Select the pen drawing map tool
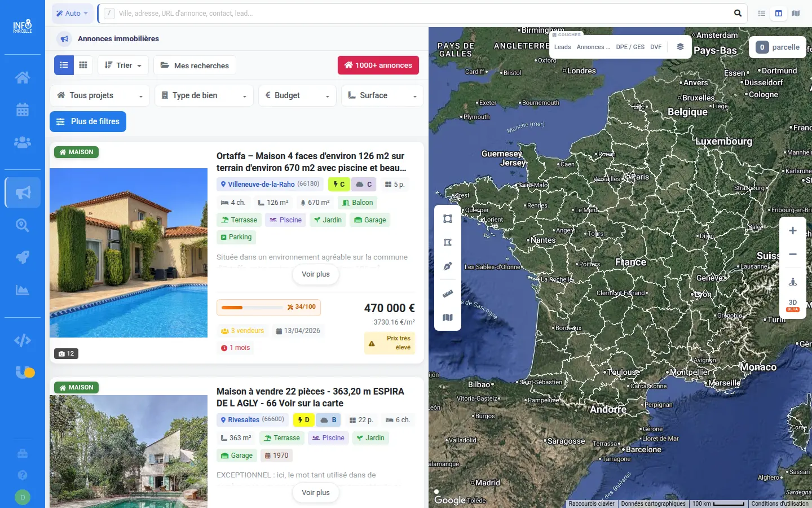 448,266
